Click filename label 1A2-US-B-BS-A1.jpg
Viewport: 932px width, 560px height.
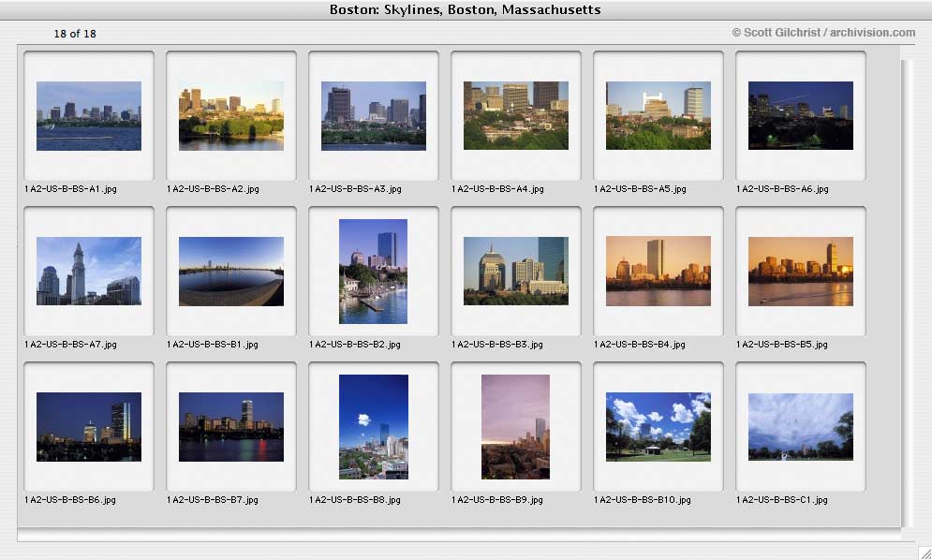71,189
